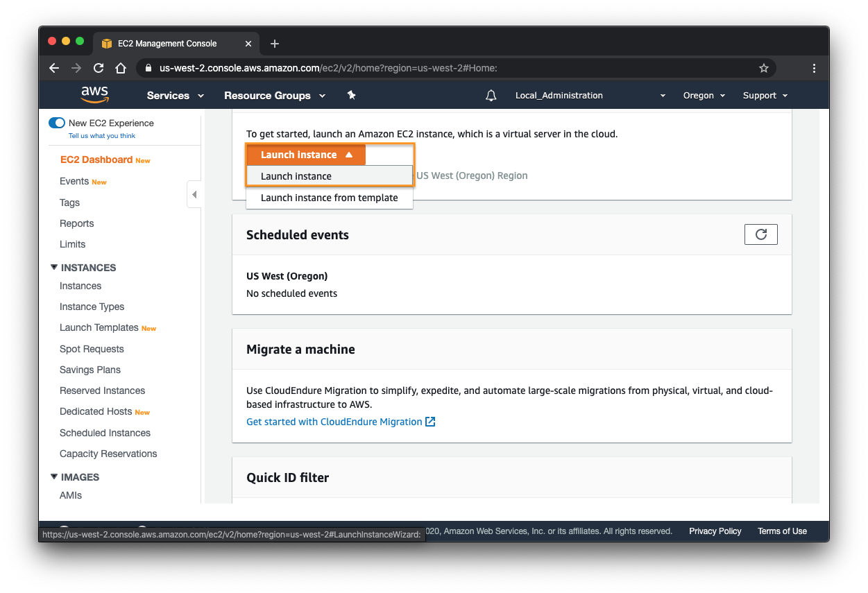Open AMIs page
This screenshot has width=868, height=593.
[x=71, y=495]
